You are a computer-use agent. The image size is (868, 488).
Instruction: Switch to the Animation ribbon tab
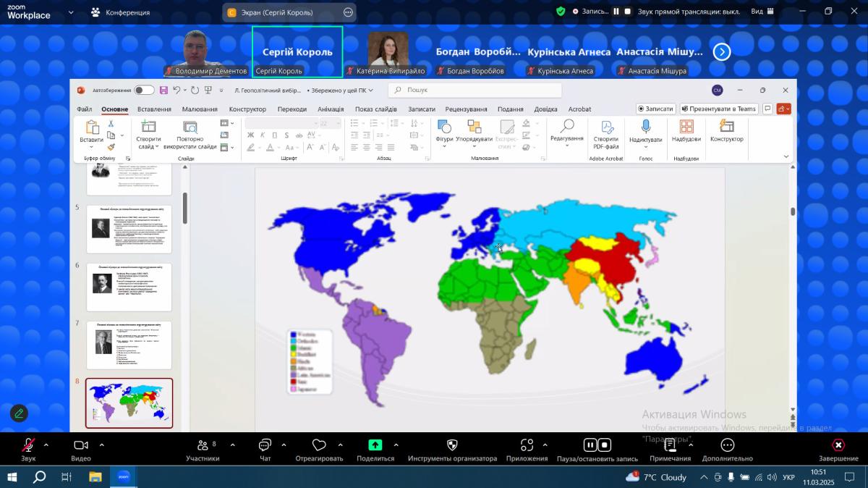[331, 109]
